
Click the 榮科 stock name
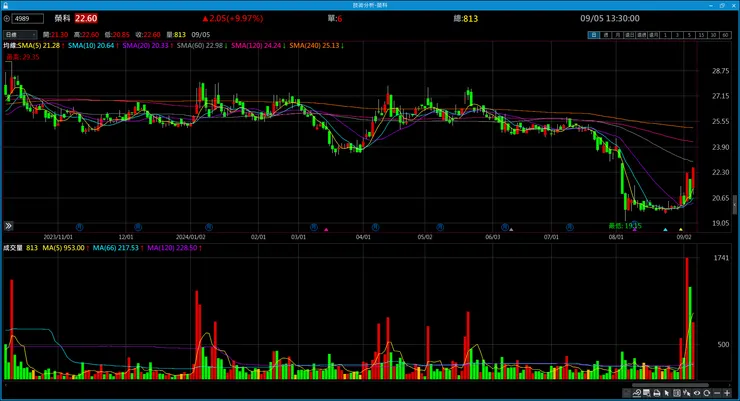62,18
